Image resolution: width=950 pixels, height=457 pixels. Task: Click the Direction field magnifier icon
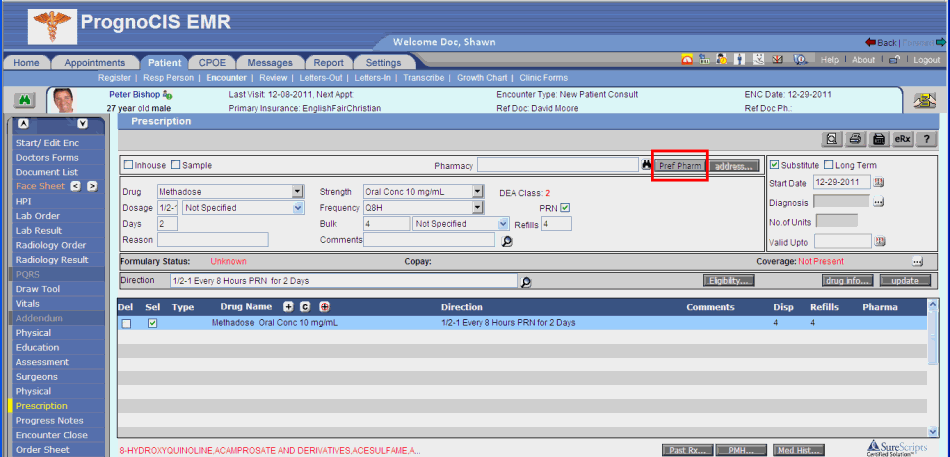click(526, 282)
